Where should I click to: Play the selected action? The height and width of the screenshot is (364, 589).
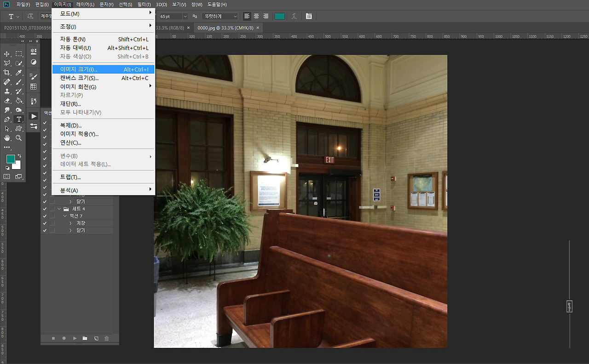click(x=75, y=338)
